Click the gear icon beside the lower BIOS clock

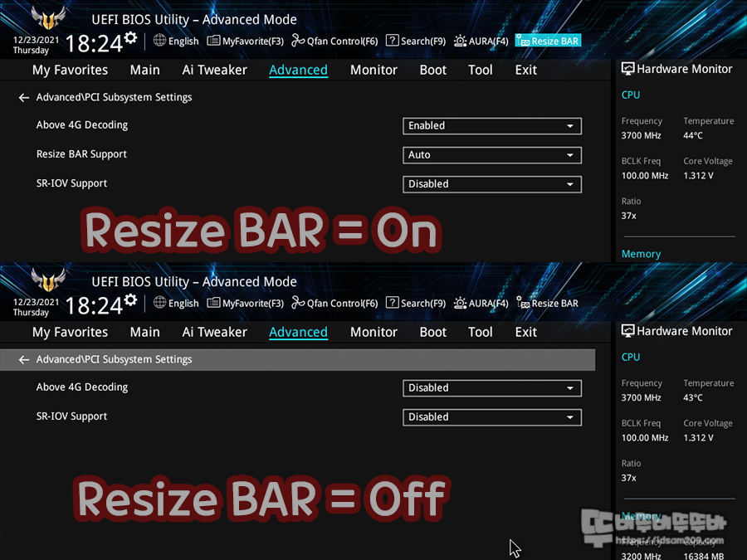tap(130, 300)
